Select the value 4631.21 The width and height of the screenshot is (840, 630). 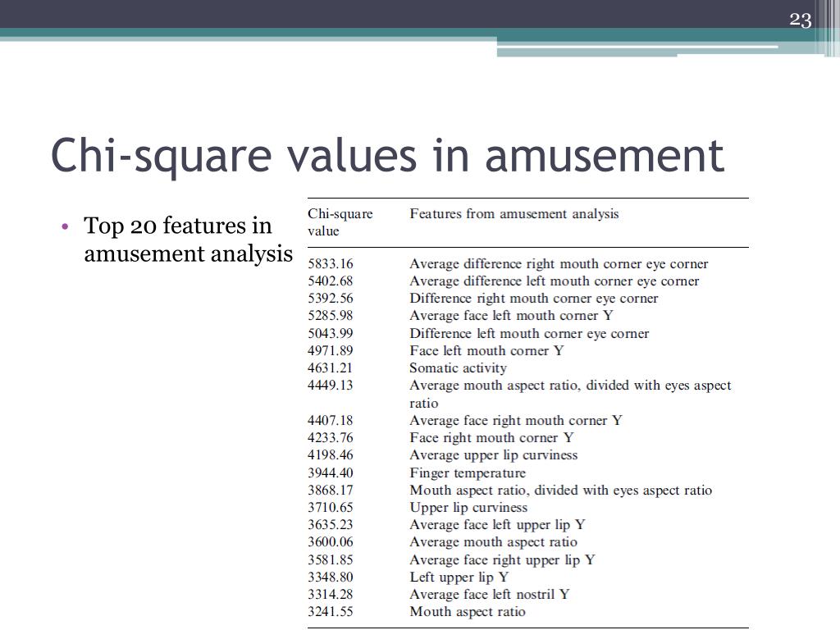(x=331, y=367)
